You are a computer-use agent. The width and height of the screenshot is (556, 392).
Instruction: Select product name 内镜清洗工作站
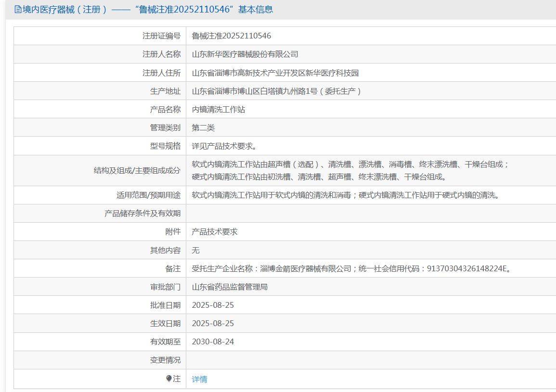click(x=219, y=110)
